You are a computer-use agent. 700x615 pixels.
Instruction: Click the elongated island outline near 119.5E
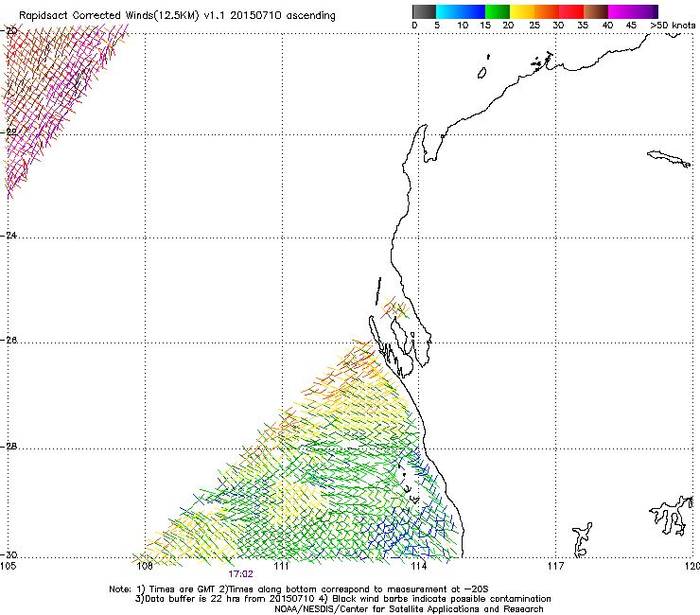669,159
